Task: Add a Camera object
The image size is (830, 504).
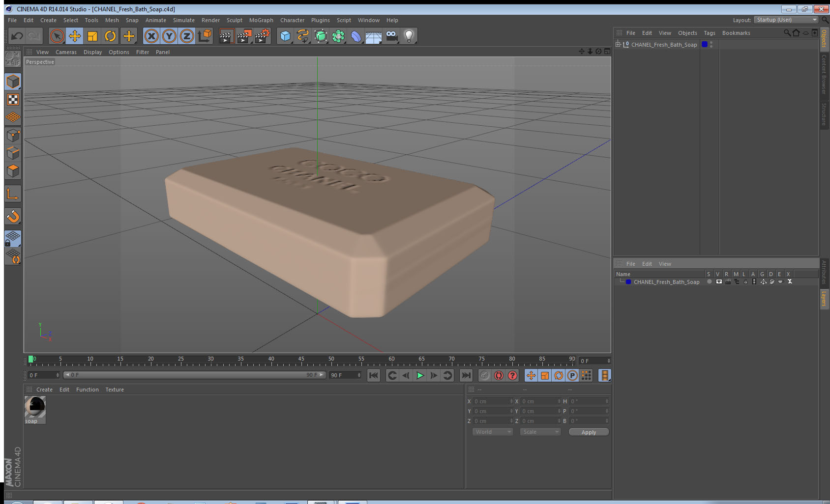Action: [391, 36]
